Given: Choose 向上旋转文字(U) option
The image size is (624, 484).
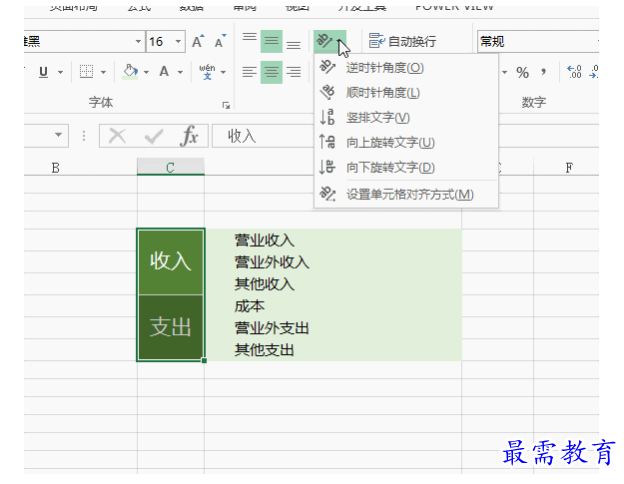Looking at the screenshot, I should pyautogui.click(x=406, y=142).
